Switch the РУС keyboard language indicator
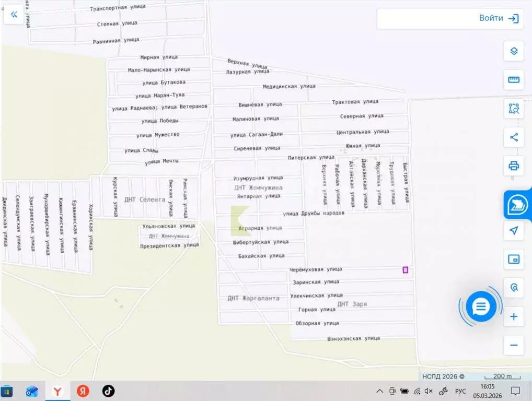 [460, 391]
